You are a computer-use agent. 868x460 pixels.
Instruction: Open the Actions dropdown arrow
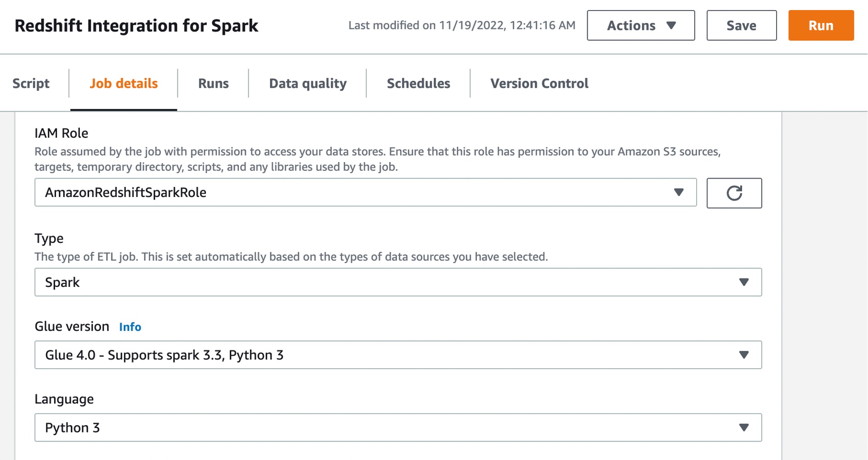click(671, 25)
